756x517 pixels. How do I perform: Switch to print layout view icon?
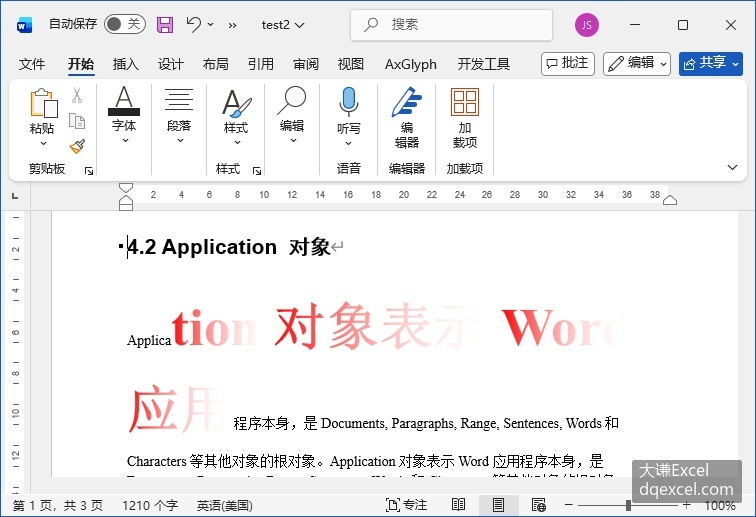click(x=499, y=505)
